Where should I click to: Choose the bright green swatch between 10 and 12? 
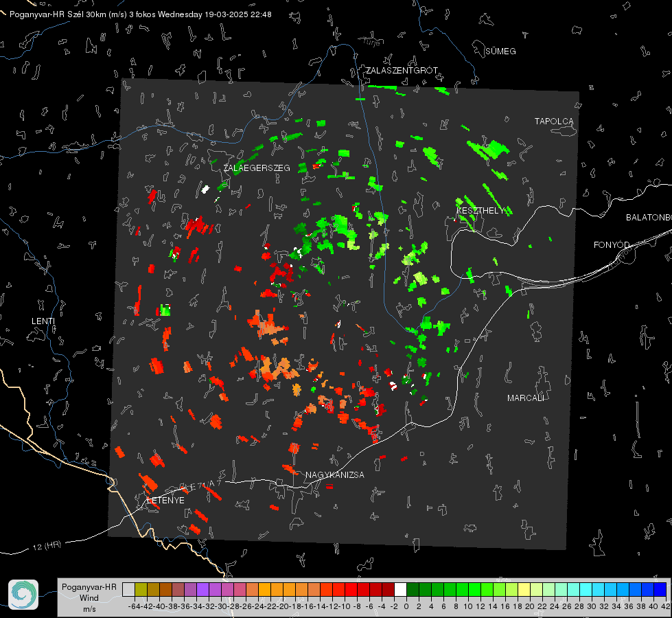coord(474,590)
